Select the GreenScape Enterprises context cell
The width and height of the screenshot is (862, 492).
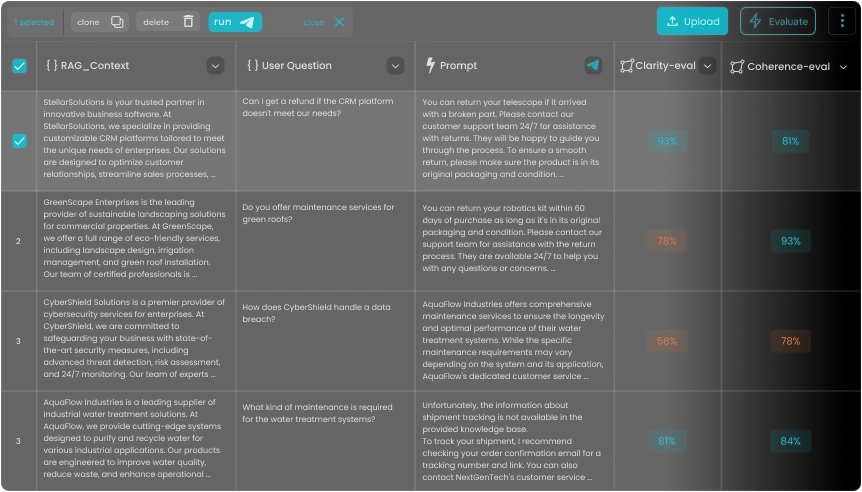pos(136,241)
